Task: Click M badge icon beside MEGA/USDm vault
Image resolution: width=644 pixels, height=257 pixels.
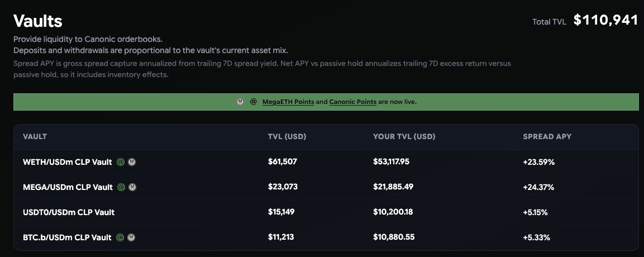Action: click(x=133, y=187)
